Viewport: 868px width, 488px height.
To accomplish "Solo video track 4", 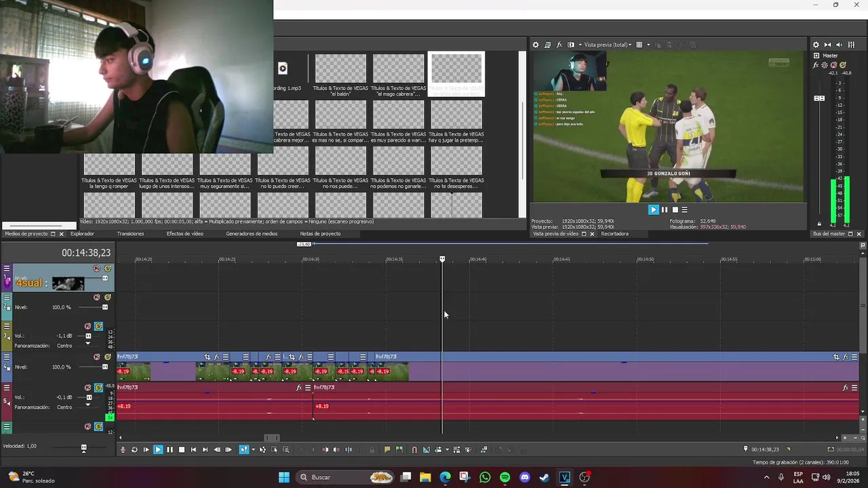I will coord(107,357).
